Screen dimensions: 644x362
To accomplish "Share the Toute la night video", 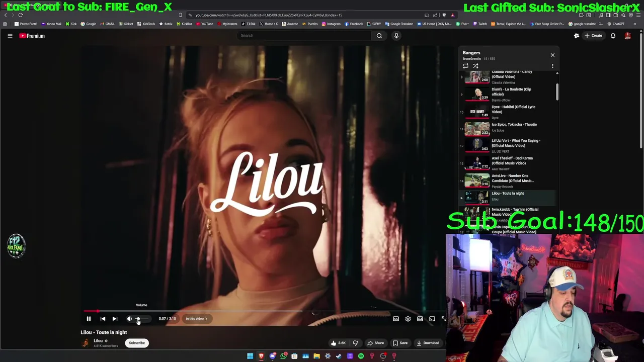I will coord(375,343).
